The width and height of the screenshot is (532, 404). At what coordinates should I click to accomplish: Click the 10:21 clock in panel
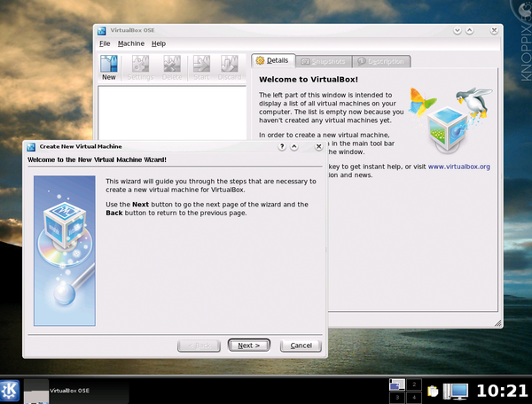click(x=502, y=391)
